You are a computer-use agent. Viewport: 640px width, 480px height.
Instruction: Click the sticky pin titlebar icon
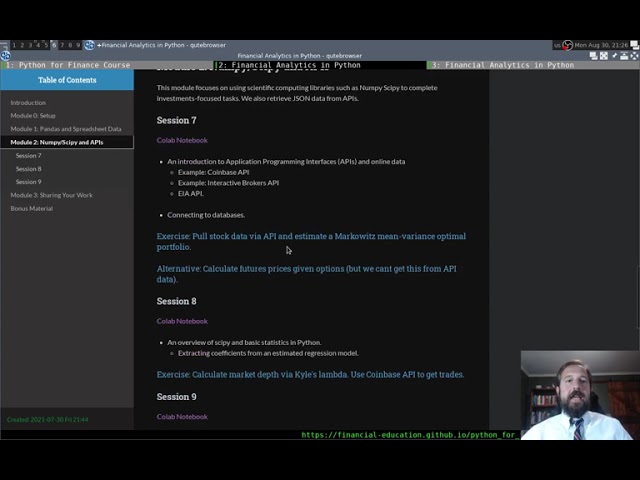pyautogui.click(x=614, y=56)
